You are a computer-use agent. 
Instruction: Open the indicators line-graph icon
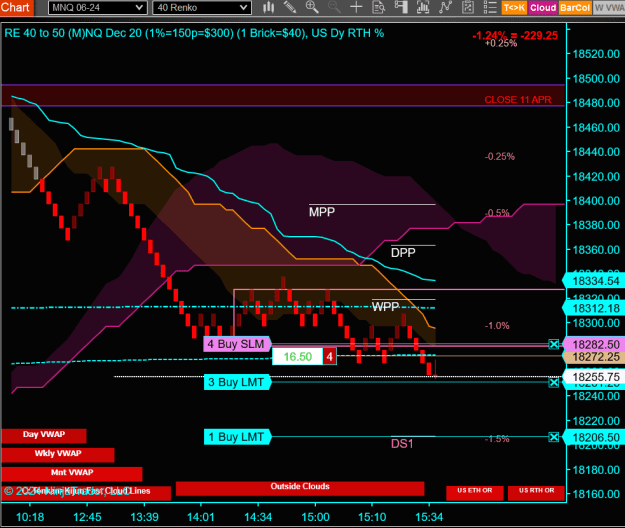(445, 7)
